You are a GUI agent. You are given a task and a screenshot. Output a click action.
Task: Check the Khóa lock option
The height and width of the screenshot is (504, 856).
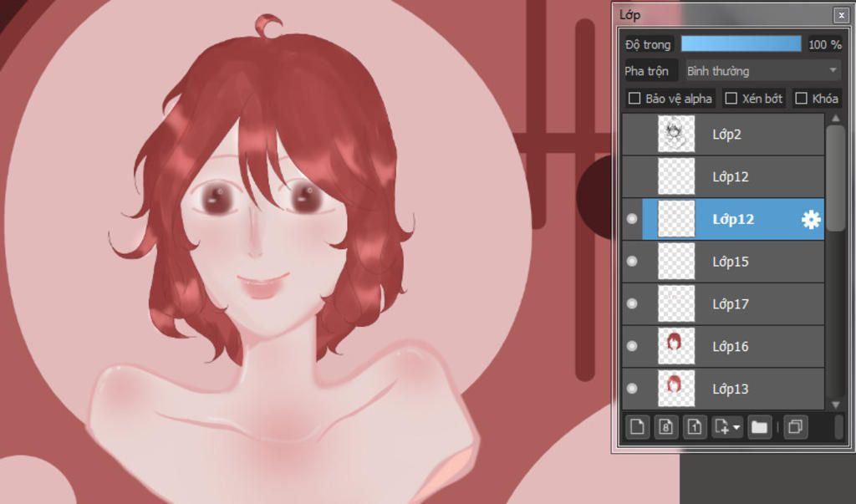tap(801, 99)
